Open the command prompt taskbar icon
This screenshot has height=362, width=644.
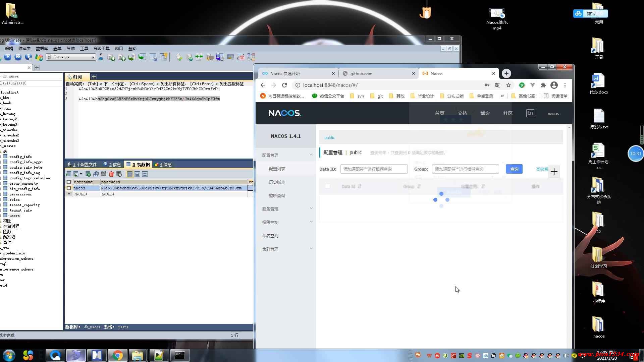click(180, 355)
